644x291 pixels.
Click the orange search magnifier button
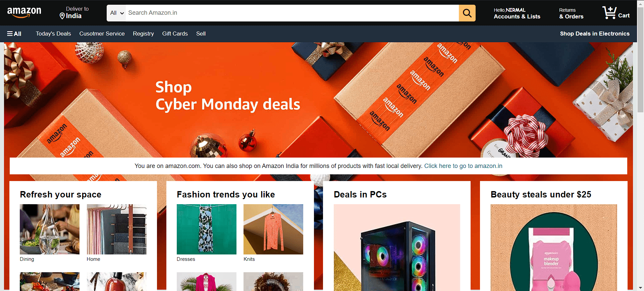tap(467, 13)
